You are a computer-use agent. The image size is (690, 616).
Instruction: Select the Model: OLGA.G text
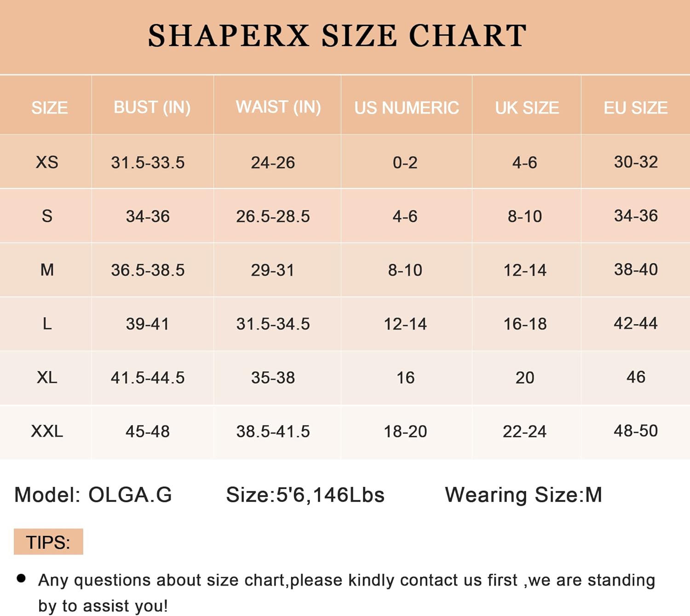coord(93,495)
